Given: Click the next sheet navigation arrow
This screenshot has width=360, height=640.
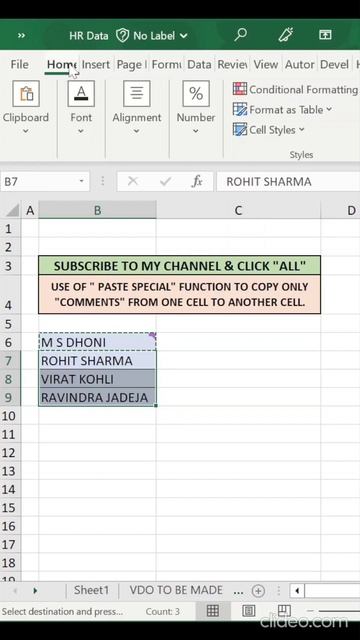Looking at the screenshot, I should (x=35, y=590).
